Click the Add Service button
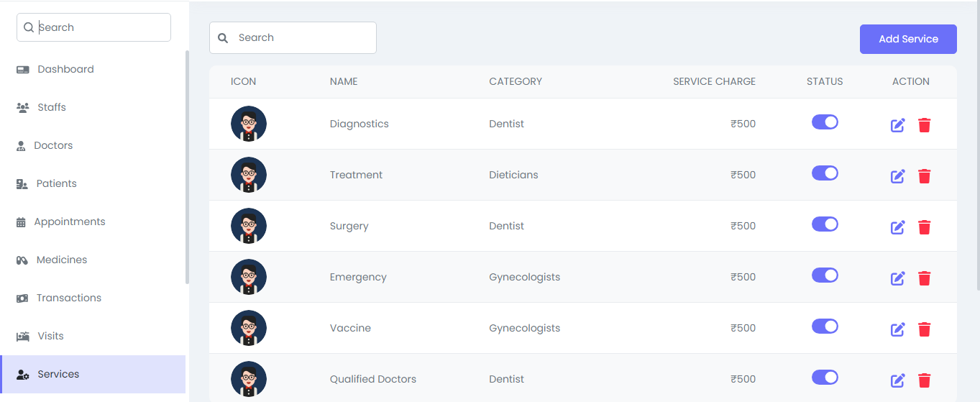Screen dimensions: 980x402 tap(907, 39)
